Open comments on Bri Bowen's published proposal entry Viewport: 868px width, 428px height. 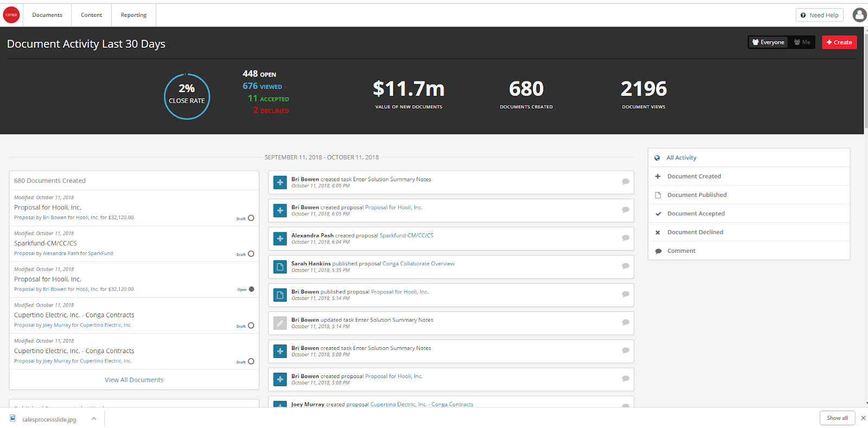(626, 295)
